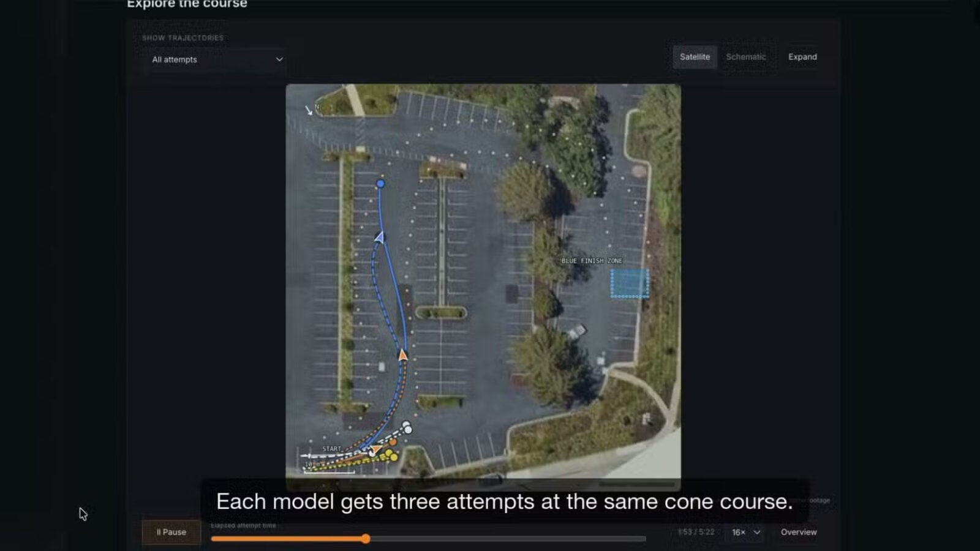The height and width of the screenshot is (551, 980).
Task: Switch map to Satellite view
Action: point(695,57)
